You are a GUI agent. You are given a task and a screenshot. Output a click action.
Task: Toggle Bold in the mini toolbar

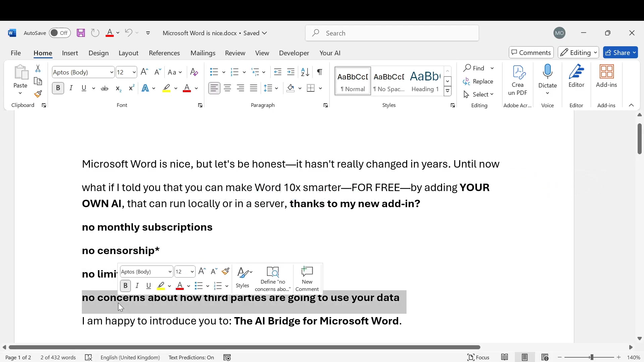click(125, 286)
